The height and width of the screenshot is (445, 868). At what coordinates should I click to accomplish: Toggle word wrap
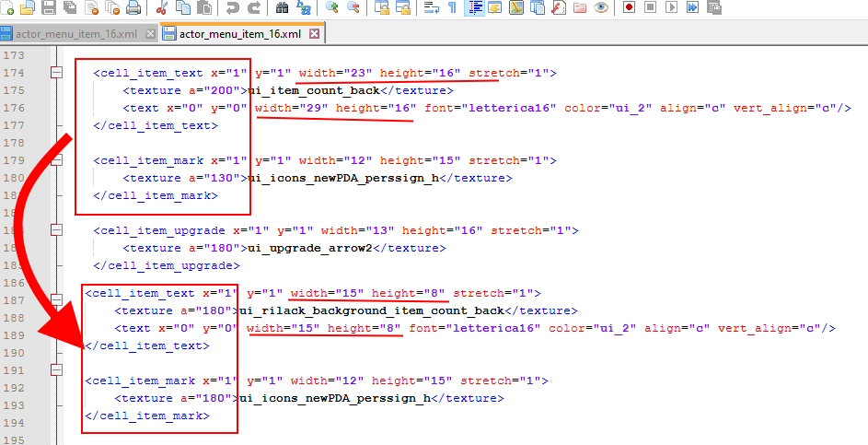432,7
